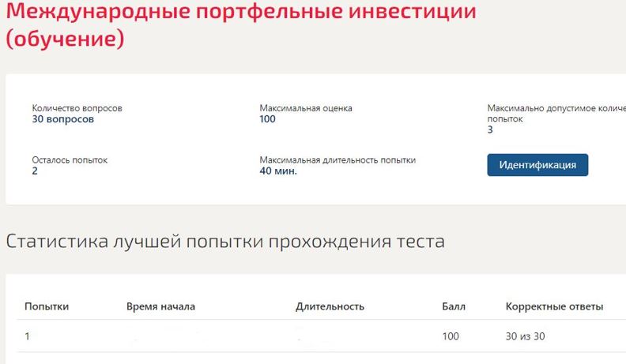
Task: Select attempt number 1 in the table row
Action: pos(27,336)
